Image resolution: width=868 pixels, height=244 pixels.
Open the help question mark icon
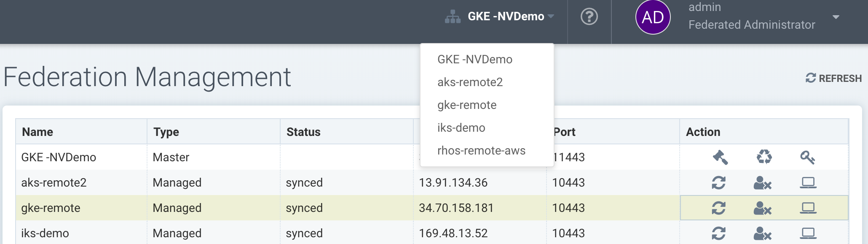tap(589, 17)
